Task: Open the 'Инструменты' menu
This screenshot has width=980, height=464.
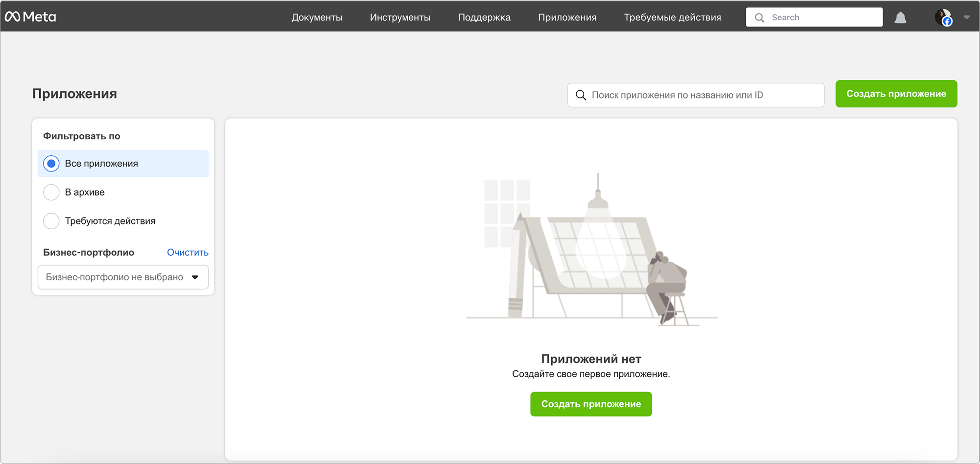Action: point(400,17)
